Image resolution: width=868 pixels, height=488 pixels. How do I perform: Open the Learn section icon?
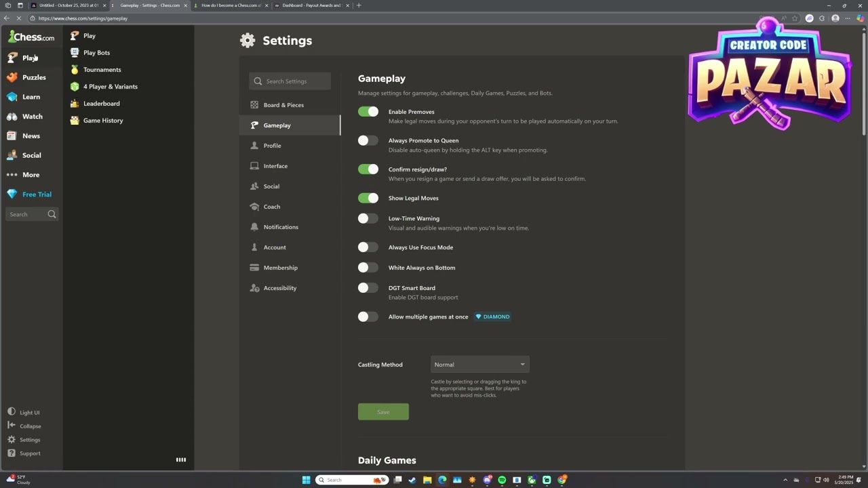coord(12,97)
